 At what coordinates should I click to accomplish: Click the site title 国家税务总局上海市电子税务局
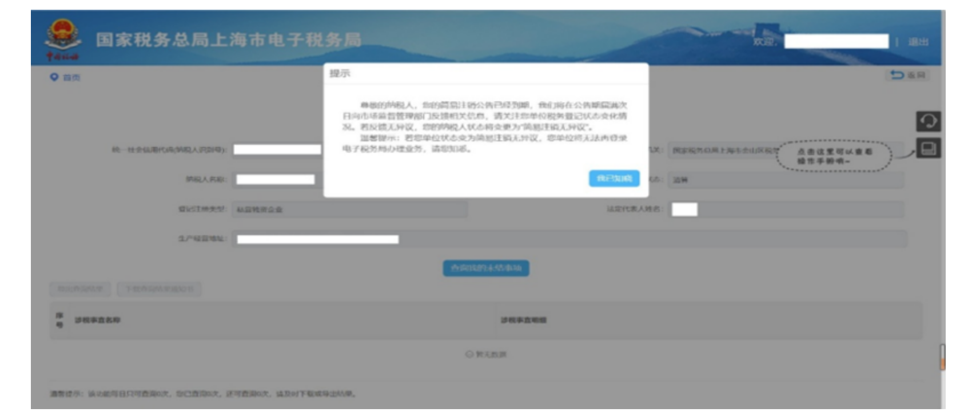[229, 39]
